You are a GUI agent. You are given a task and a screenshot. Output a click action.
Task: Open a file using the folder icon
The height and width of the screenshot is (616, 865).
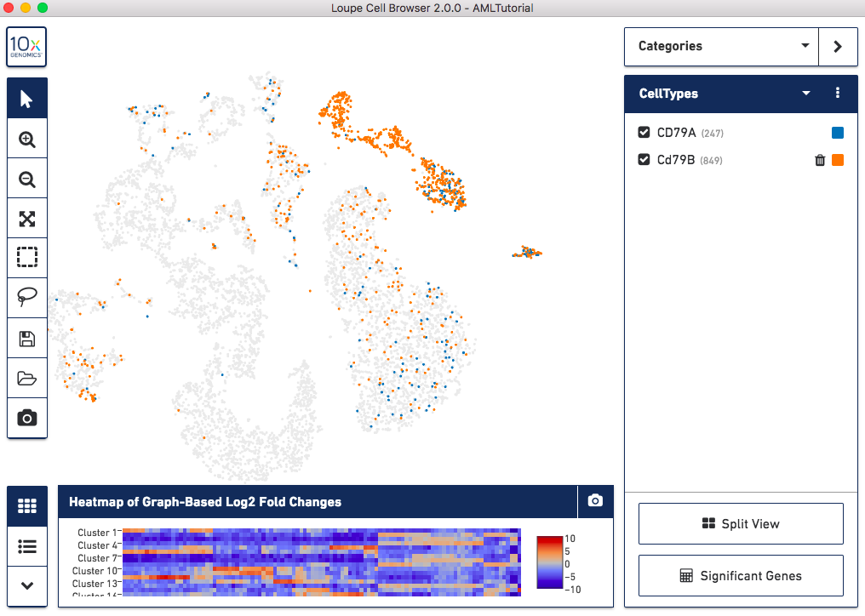point(26,379)
